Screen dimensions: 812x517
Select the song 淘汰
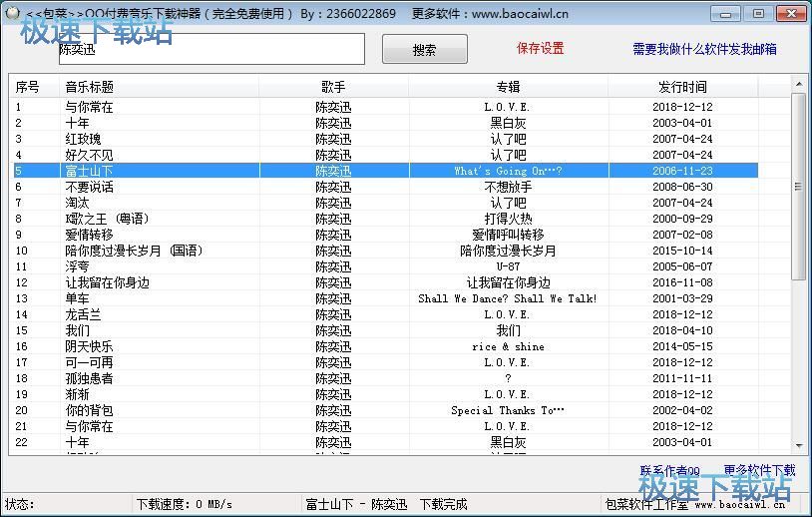coord(77,203)
